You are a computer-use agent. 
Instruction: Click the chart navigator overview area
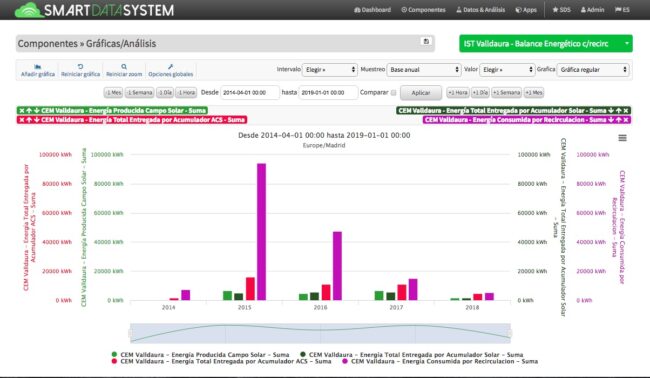320,333
